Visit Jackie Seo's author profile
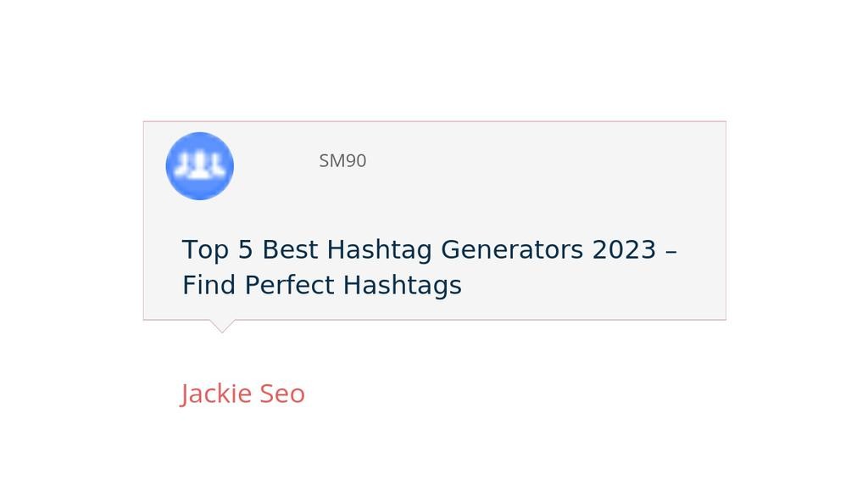The image size is (868, 497). point(242,394)
